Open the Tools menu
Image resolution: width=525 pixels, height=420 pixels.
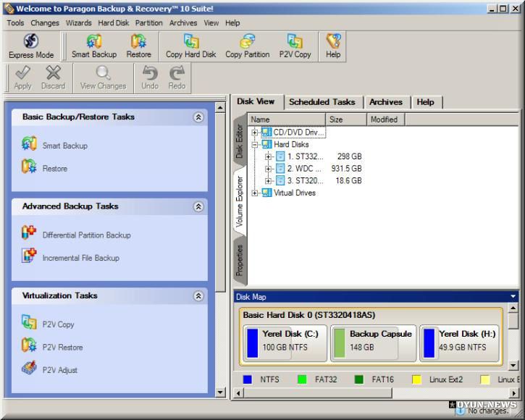coord(15,22)
